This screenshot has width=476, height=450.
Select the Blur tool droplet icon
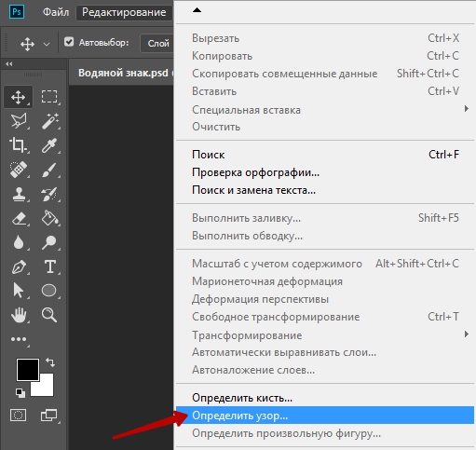point(19,242)
